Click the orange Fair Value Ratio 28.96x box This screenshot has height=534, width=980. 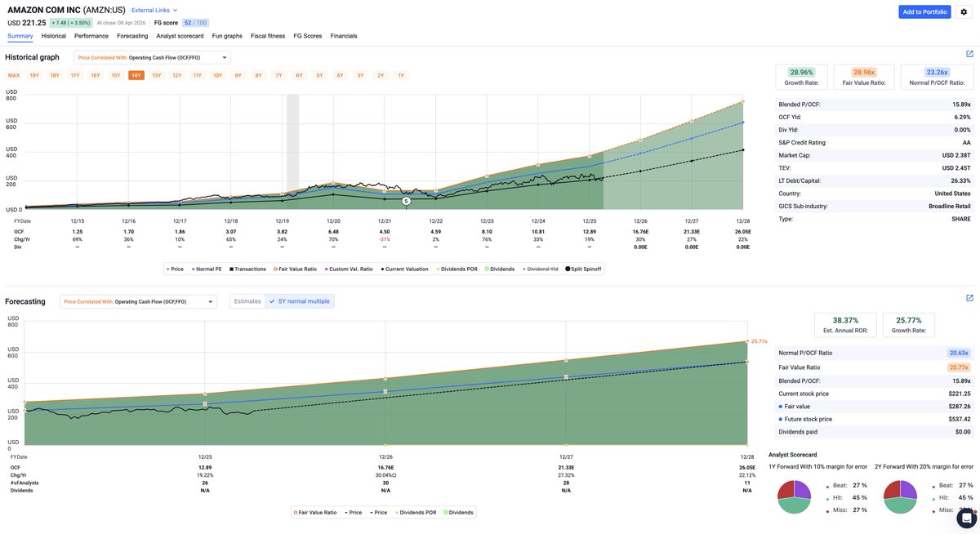point(864,77)
